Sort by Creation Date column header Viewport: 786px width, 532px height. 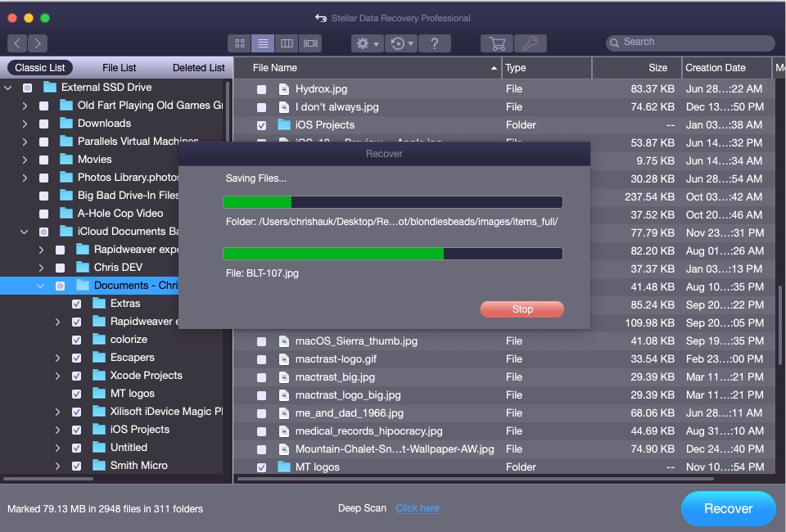[x=726, y=68]
